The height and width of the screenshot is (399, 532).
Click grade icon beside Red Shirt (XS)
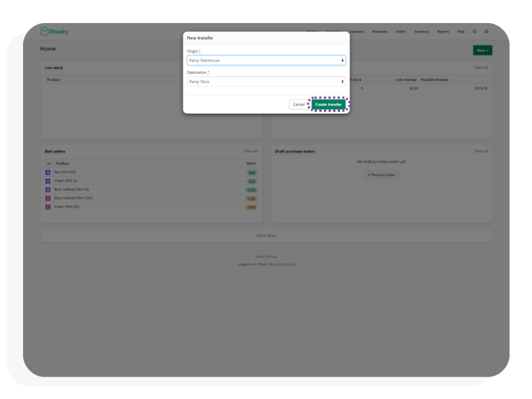(48, 172)
